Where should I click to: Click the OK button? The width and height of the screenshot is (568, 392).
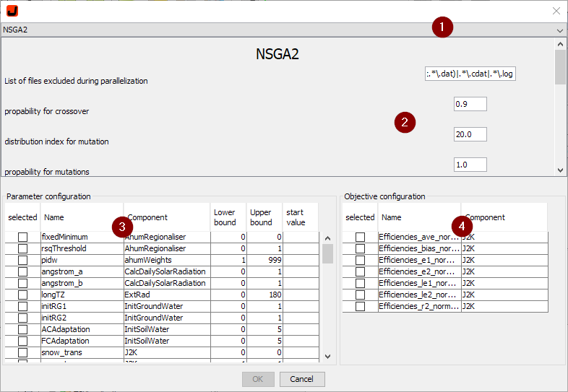[x=258, y=379]
